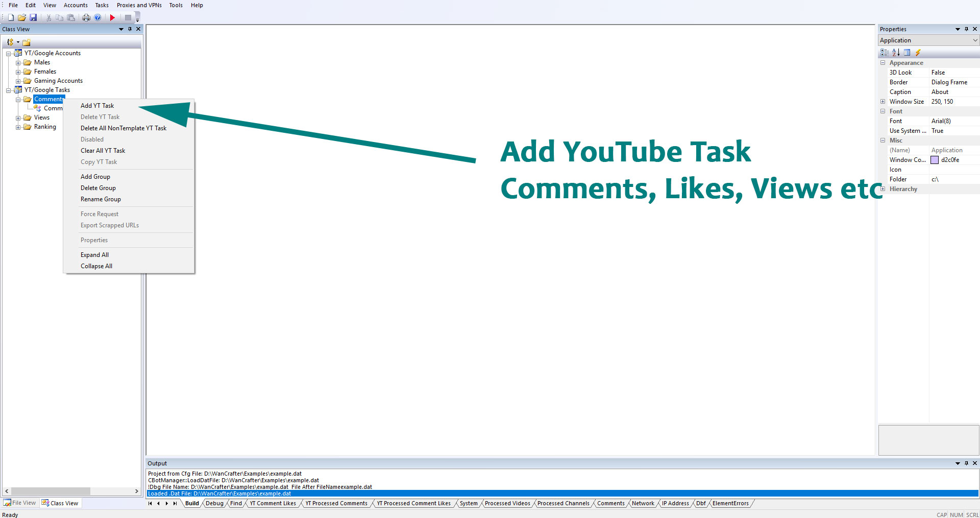This screenshot has width=980, height=518.
Task: Expand the Views folder
Action: (x=18, y=118)
